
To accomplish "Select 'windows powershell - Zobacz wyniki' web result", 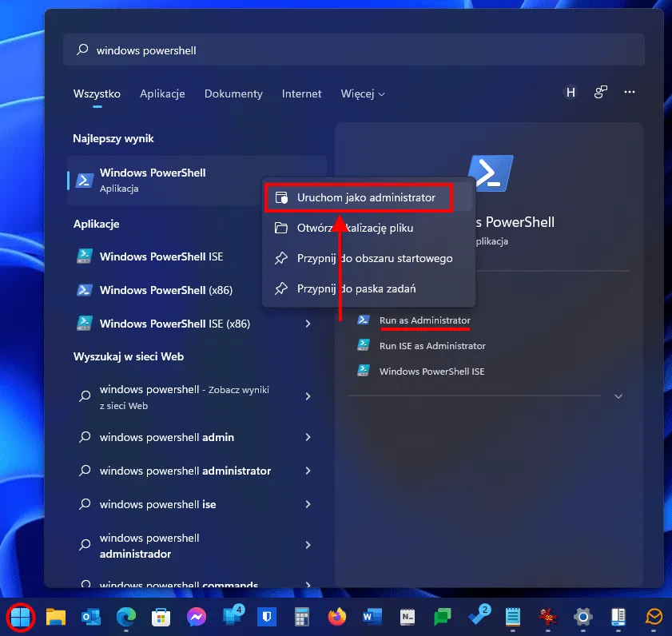I will click(185, 397).
